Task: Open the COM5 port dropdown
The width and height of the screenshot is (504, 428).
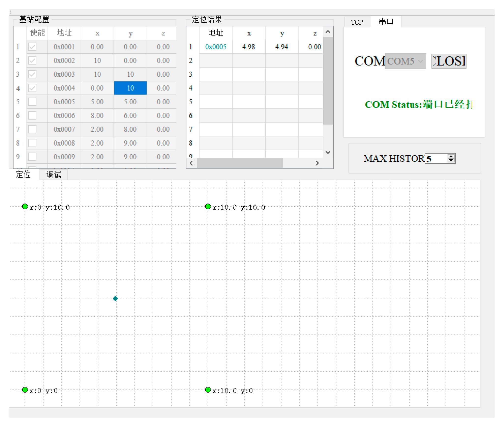Action: click(405, 61)
